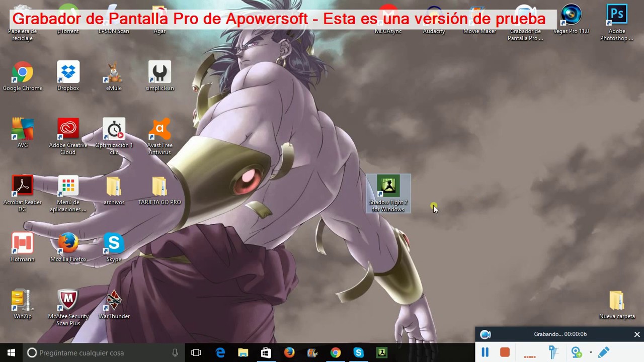Screen dimensions: 644x362
Task: Open File Explorer from the taskbar
Action: click(243, 352)
